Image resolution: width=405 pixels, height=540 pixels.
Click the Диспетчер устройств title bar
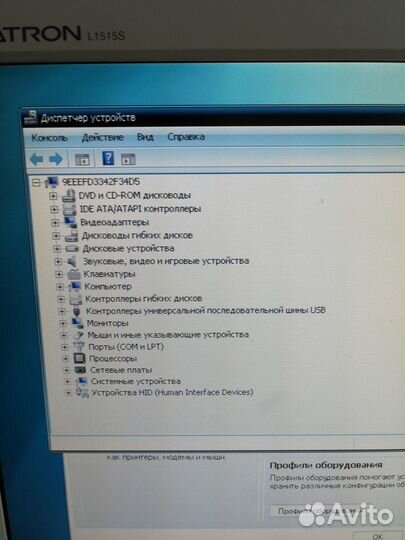[x=214, y=118]
